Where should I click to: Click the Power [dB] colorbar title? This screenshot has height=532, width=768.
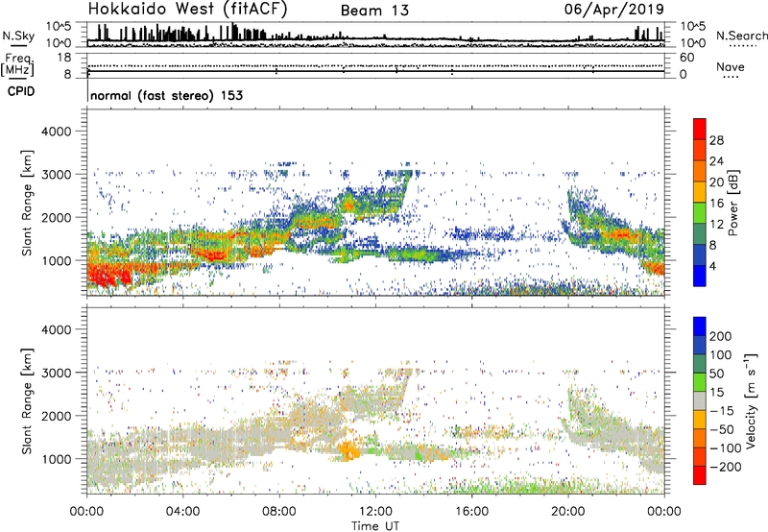point(733,203)
